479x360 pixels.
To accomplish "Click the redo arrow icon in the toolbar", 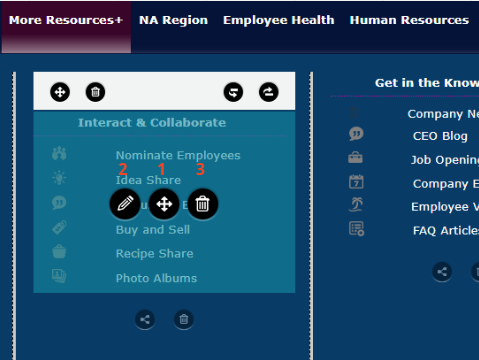I will tap(269, 92).
